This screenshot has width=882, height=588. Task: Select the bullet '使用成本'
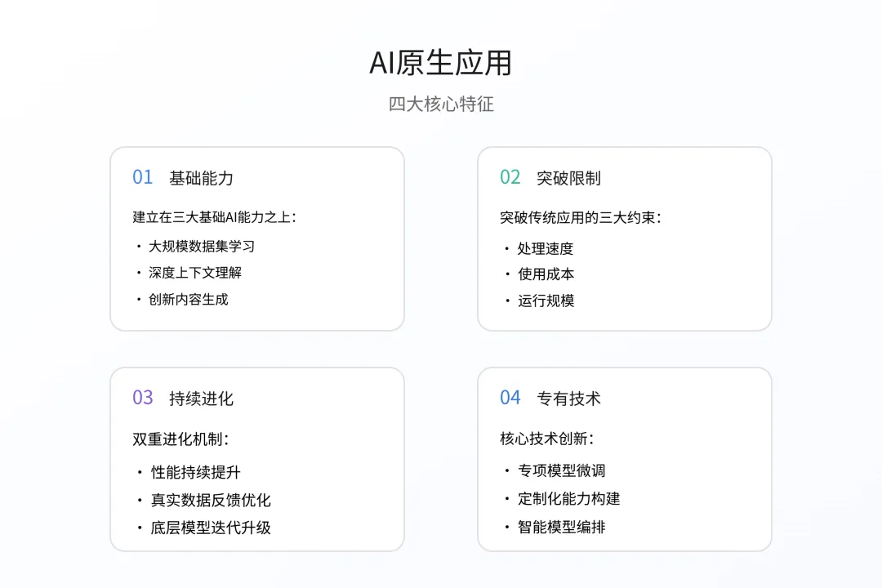[546, 274]
